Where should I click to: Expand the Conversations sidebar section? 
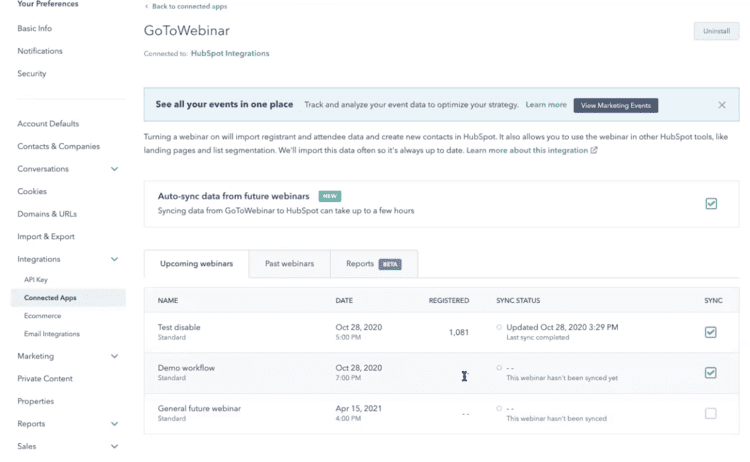pos(114,169)
